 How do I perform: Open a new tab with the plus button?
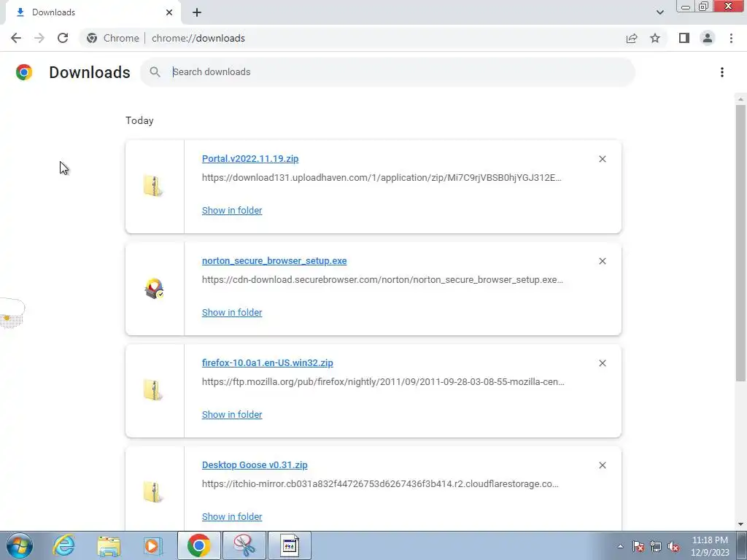coord(197,12)
